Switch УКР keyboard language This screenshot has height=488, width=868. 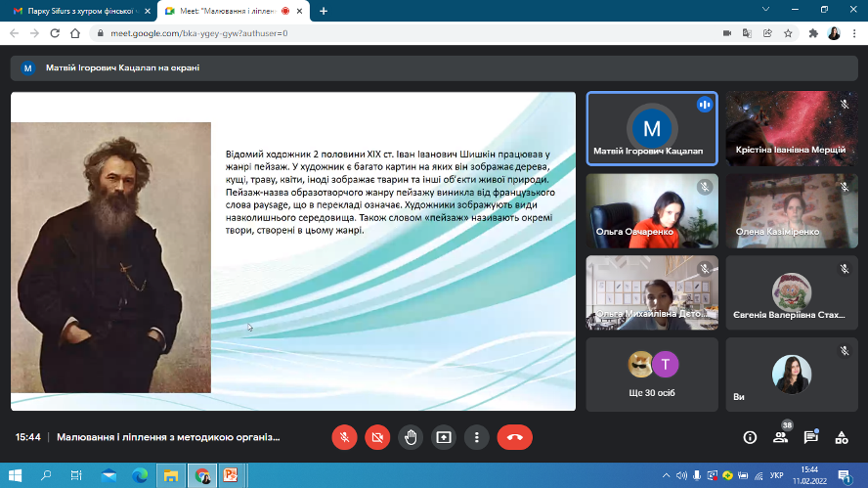pyautogui.click(x=776, y=475)
